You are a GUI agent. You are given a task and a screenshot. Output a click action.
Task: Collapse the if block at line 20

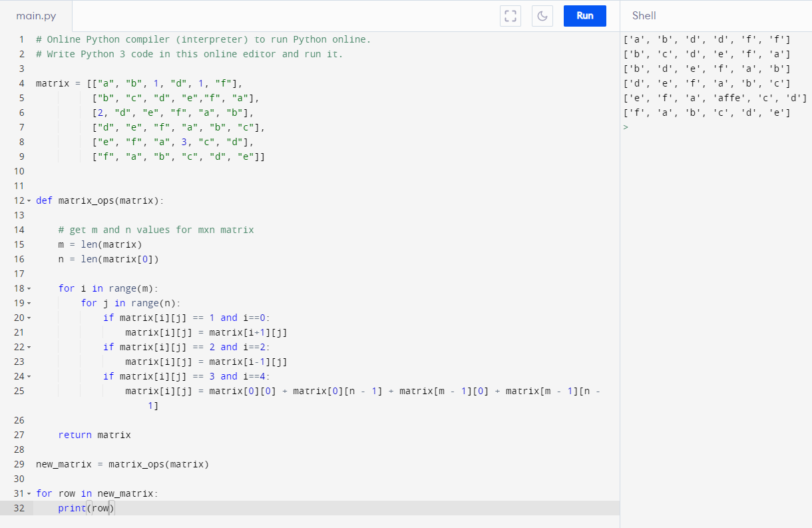29,318
